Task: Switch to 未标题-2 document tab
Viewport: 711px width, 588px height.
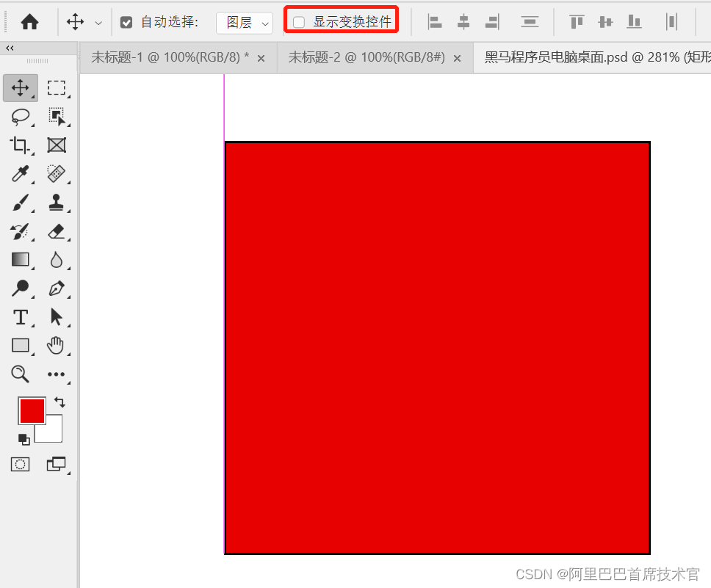Action: tap(367, 57)
